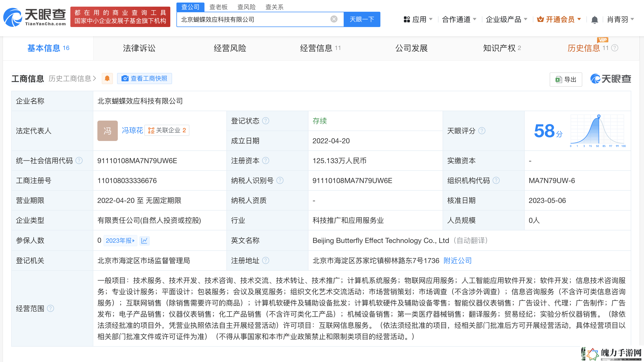Switch to the 经营风险 tab

click(x=230, y=48)
